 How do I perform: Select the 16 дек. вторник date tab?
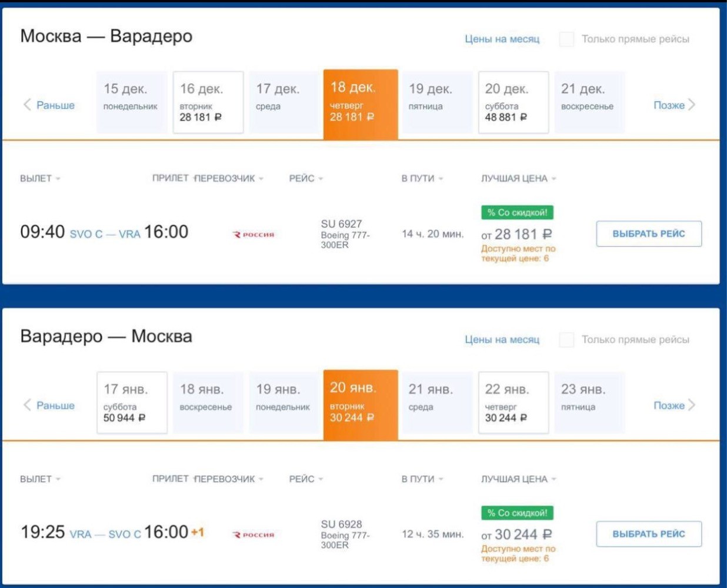point(208,102)
